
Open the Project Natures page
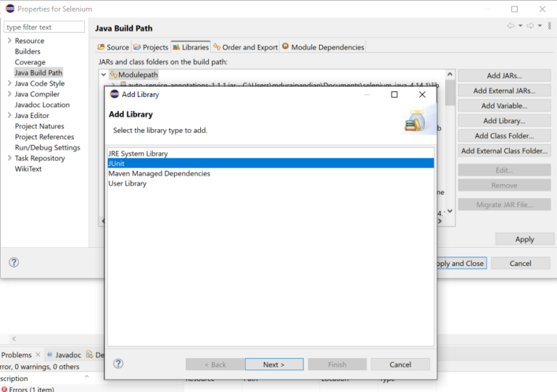coord(39,126)
